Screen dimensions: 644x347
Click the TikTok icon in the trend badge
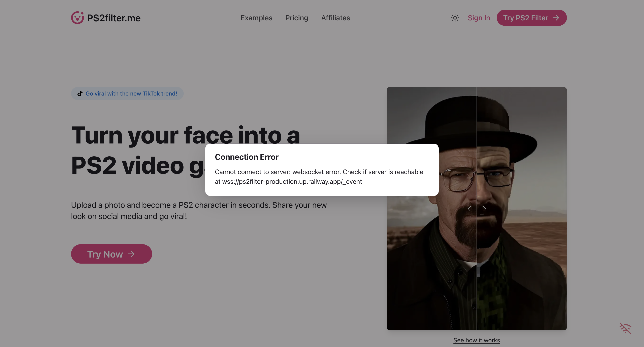tap(80, 93)
